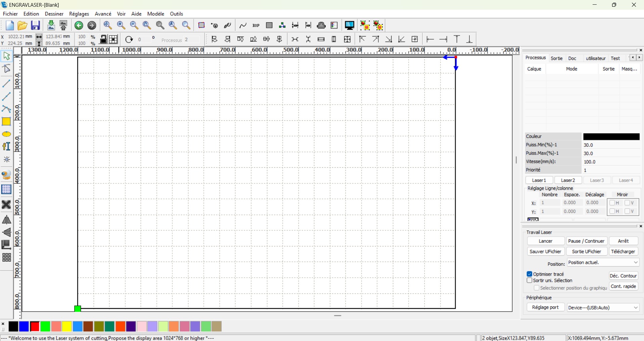This screenshot has width=644, height=341.
Task: Click the Vitesse(mm/s) value 100.0
Action: click(x=611, y=162)
